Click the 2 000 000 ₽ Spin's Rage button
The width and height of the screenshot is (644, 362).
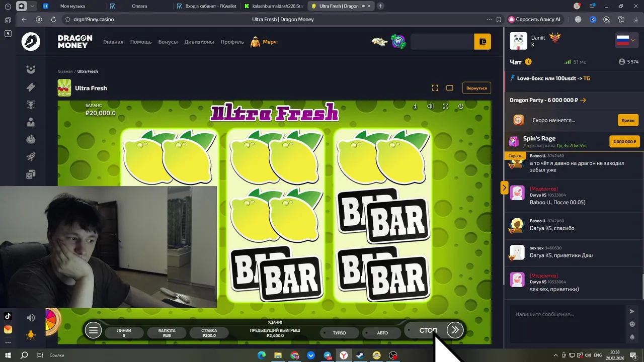pyautogui.click(x=624, y=142)
